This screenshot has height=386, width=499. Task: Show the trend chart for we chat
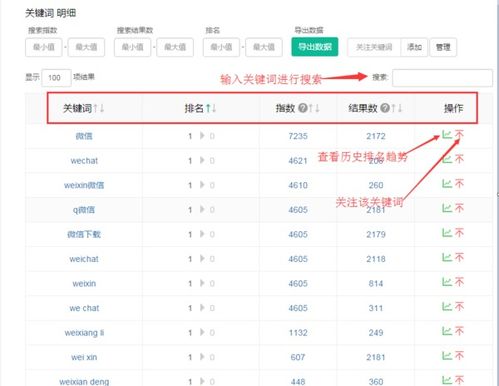(447, 306)
